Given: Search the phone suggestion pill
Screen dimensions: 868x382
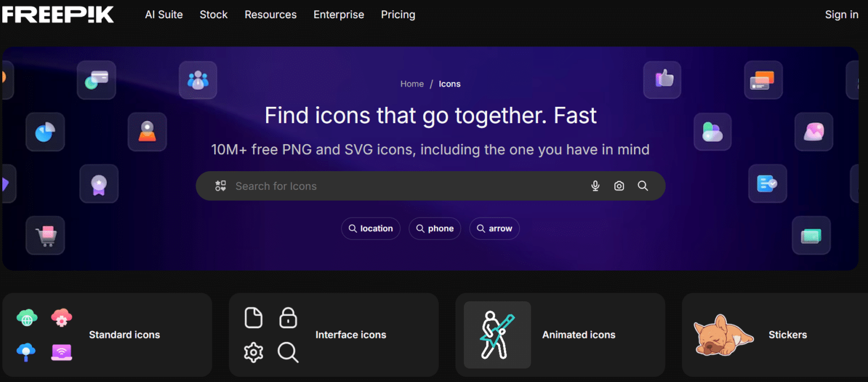Looking at the screenshot, I should (x=435, y=228).
